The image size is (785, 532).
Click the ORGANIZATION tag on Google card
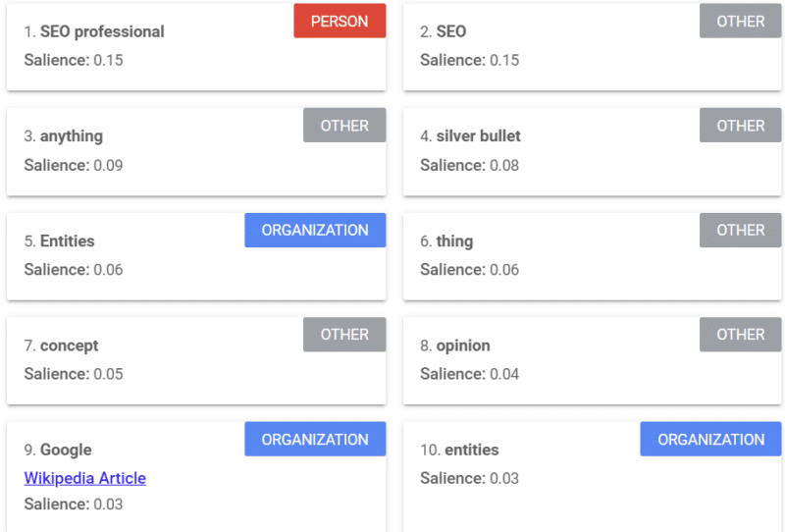(314, 439)
